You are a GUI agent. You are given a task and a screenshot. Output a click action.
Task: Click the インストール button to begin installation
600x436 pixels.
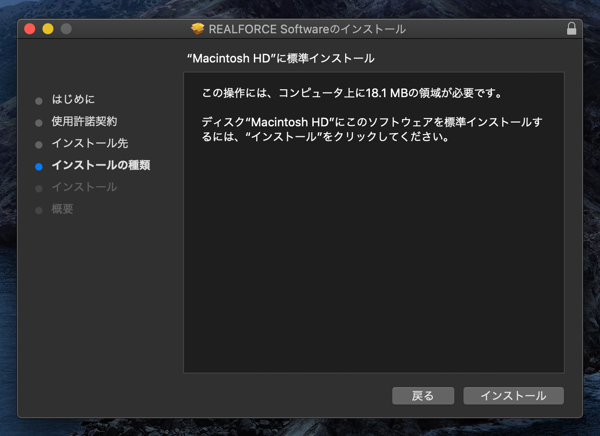point(513,395)
